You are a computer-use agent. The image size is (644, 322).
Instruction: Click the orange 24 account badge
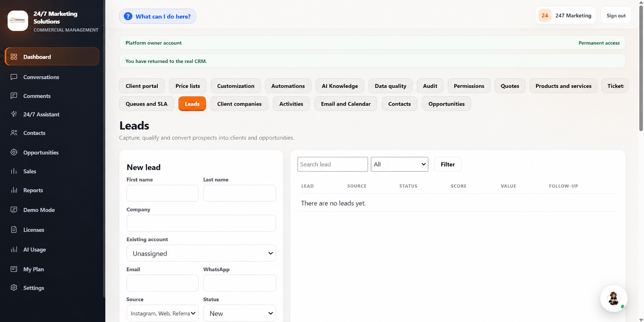click(545, 16)
